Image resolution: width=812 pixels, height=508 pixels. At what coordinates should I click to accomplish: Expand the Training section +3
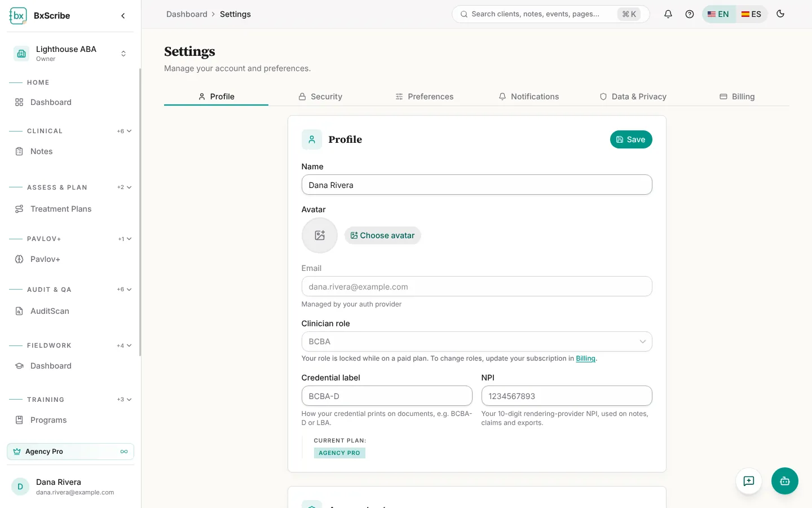coord(125,400)
